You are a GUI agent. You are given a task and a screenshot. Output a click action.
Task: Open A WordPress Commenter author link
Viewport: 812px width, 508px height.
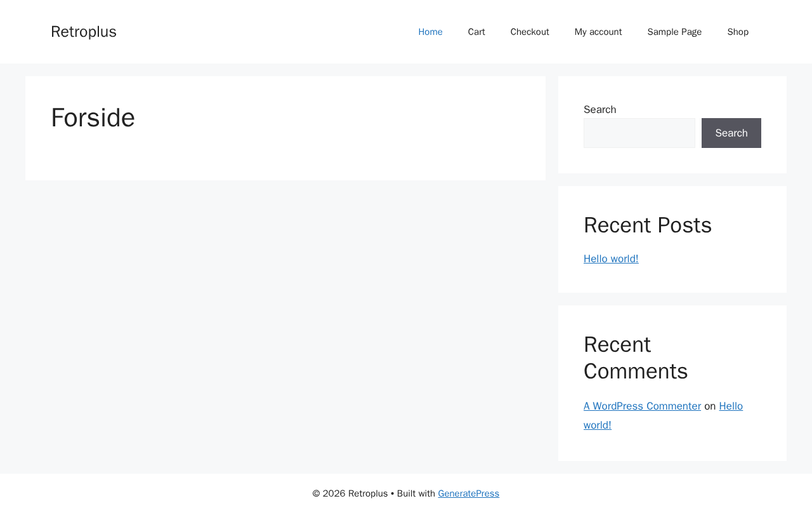point(642,406)
